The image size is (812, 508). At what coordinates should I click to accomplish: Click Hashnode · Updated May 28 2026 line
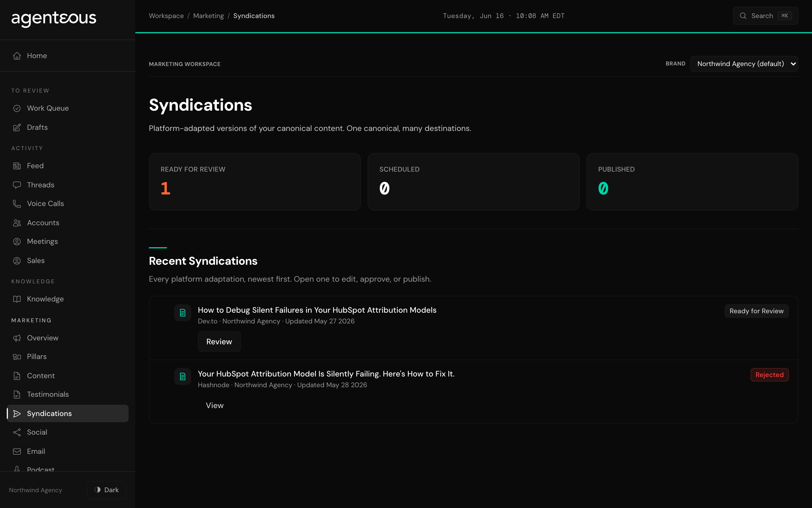[283, 385]
